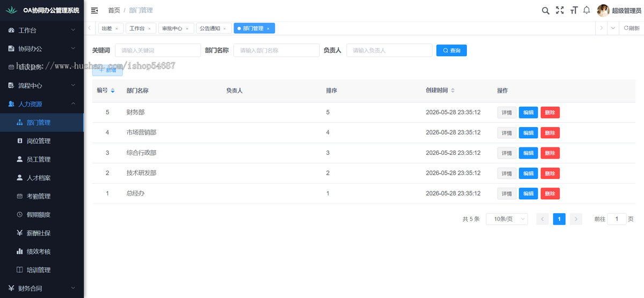Image resolution: width=644 pixels, height=298 pixels.
Task: Click the 查询 search button
Action: tap(451, 50)
